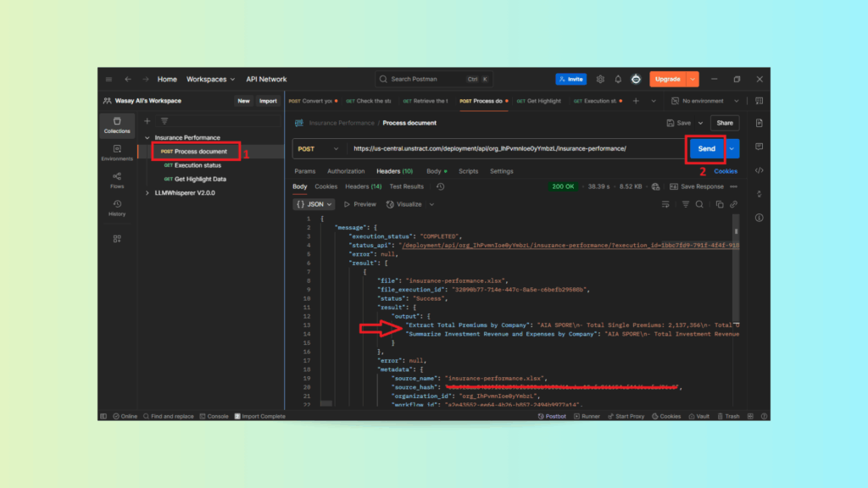Click the Share button
868x488 pixels.
tap(725, 123)
